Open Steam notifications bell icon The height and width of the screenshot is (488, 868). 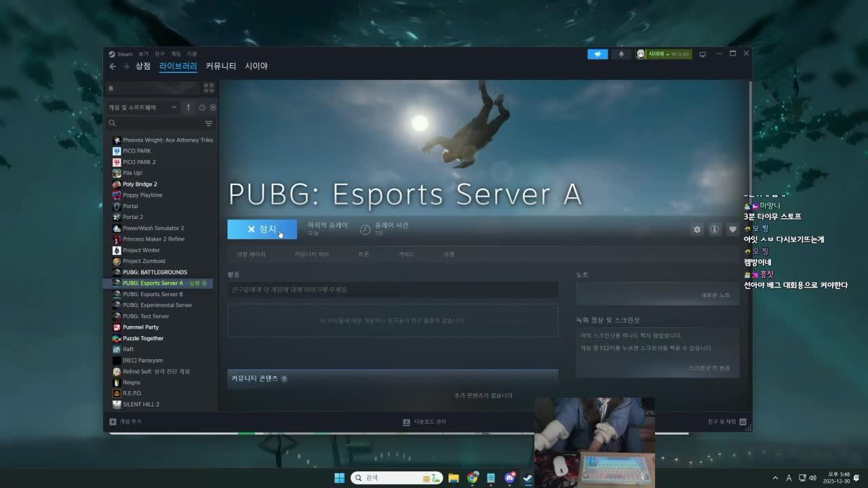[620, 54]
